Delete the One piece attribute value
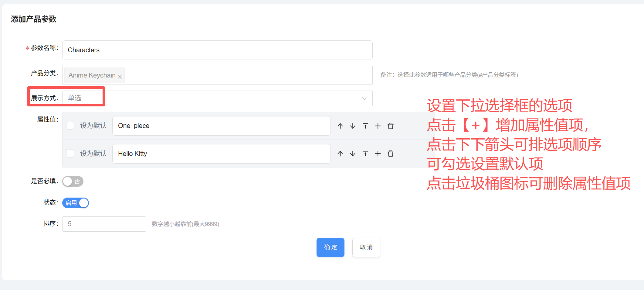 pos(391,126)
